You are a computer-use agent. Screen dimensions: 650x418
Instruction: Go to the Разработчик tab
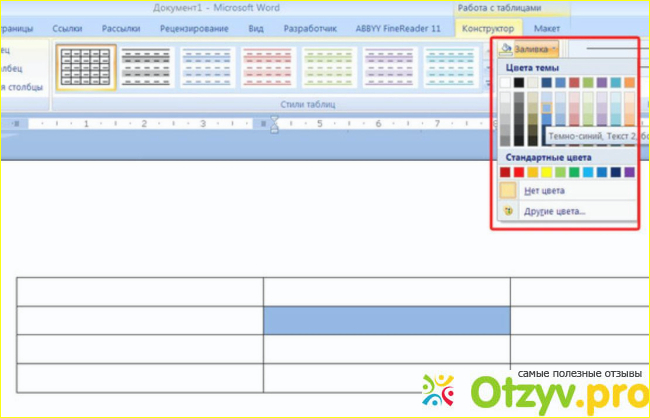[x=309, y=29]
